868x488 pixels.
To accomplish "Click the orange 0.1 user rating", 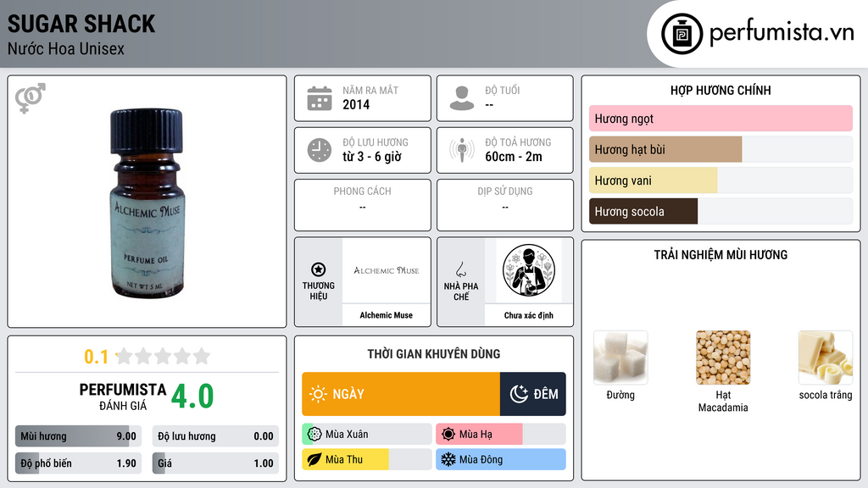I will pos(97,357).
